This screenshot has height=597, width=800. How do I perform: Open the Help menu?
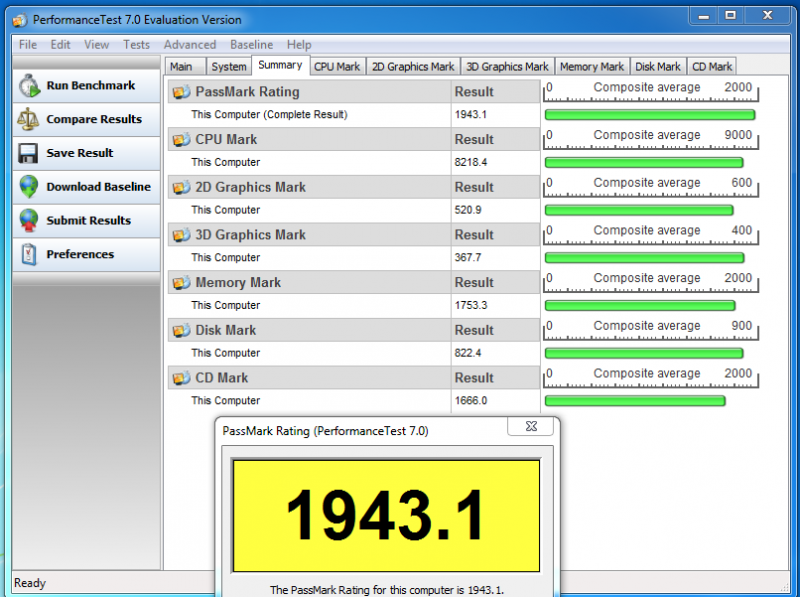[299, 45]
